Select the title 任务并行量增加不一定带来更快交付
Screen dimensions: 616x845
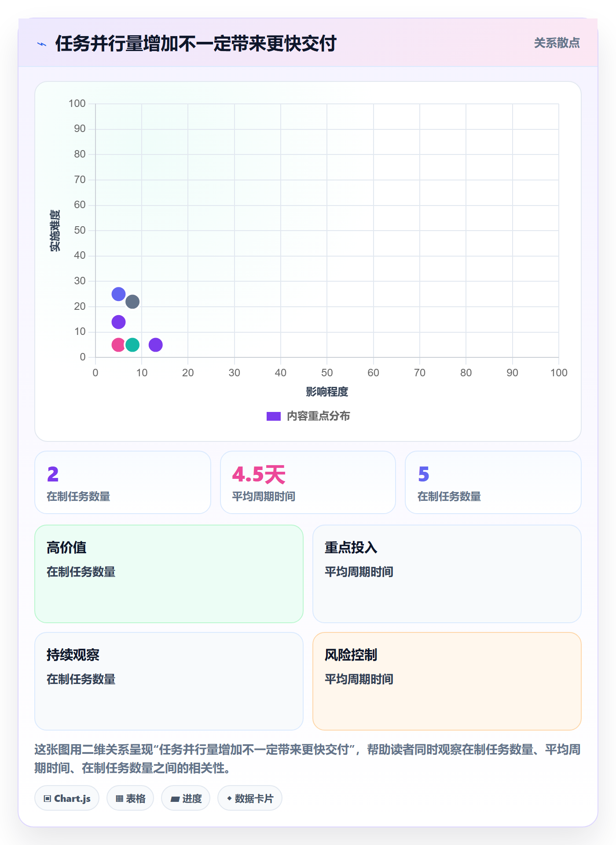pyautogui.click(x=196, y=44)
